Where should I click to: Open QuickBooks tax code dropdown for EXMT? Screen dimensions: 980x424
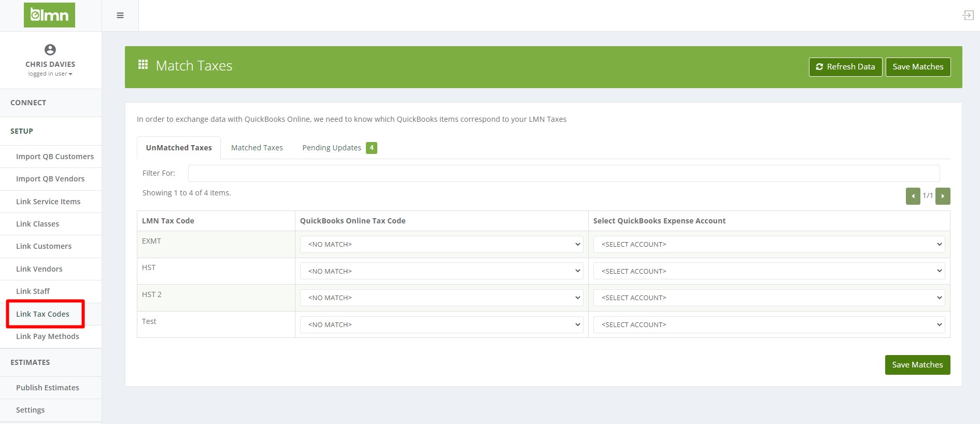point(442,244)
